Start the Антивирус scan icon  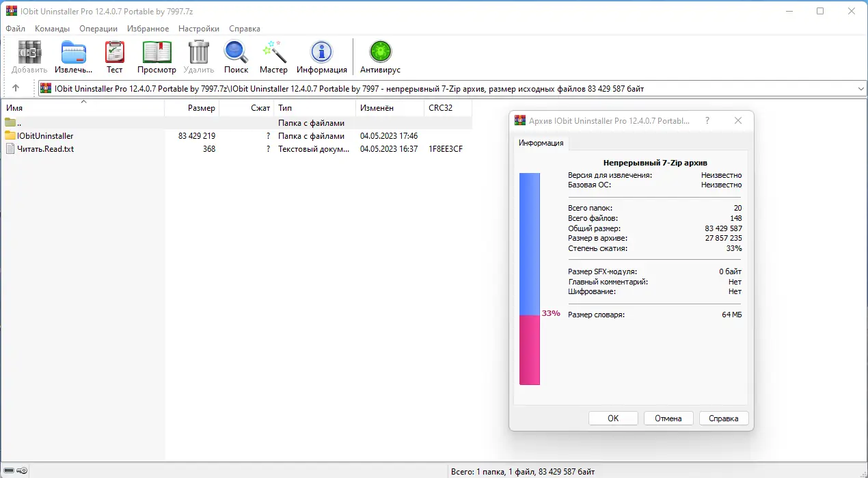pos(380,52)
